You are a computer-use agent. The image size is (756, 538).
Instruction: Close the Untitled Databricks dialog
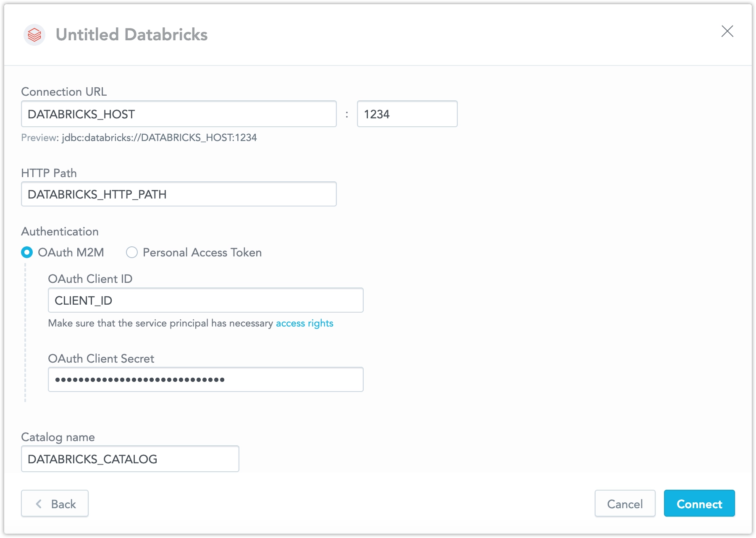tap(728, 31)
